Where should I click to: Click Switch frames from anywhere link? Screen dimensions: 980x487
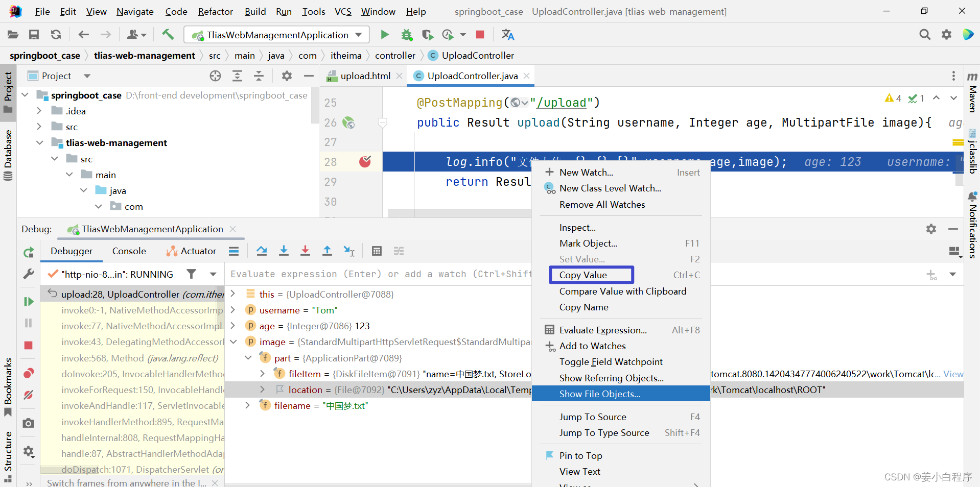tap(125, 482)
